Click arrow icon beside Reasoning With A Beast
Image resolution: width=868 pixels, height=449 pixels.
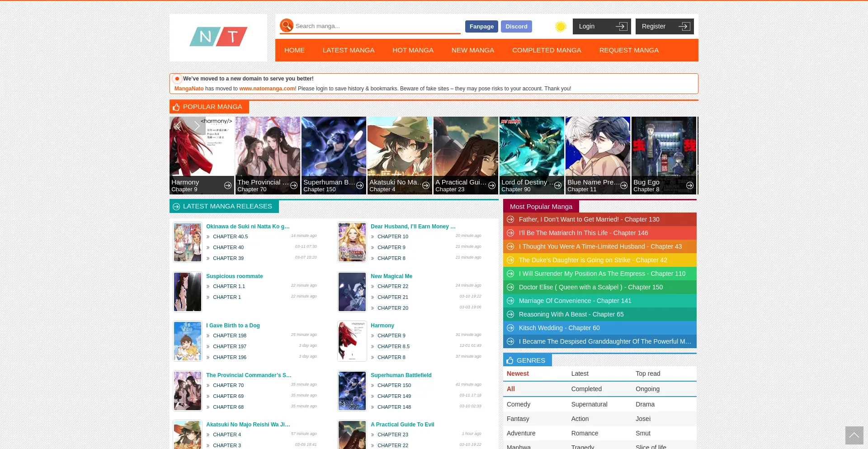(510, 314)
